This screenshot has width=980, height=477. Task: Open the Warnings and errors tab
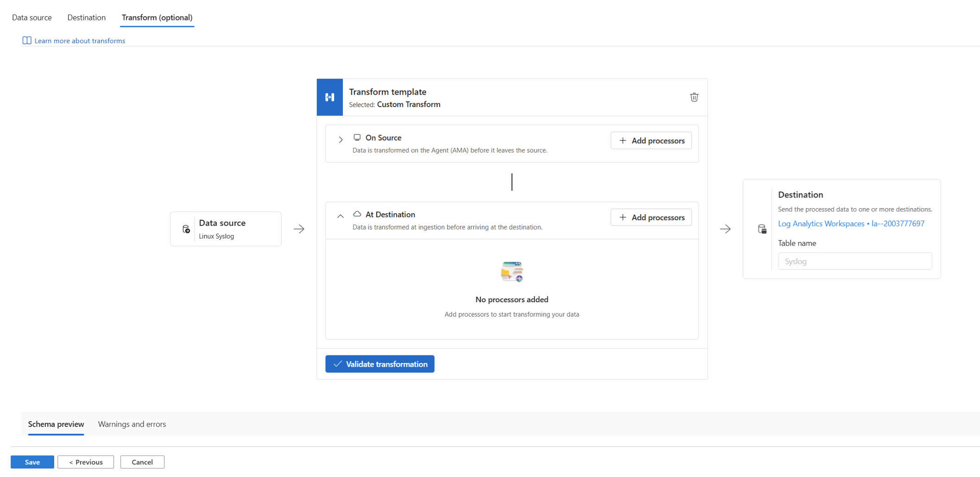(x=132, y=424)
